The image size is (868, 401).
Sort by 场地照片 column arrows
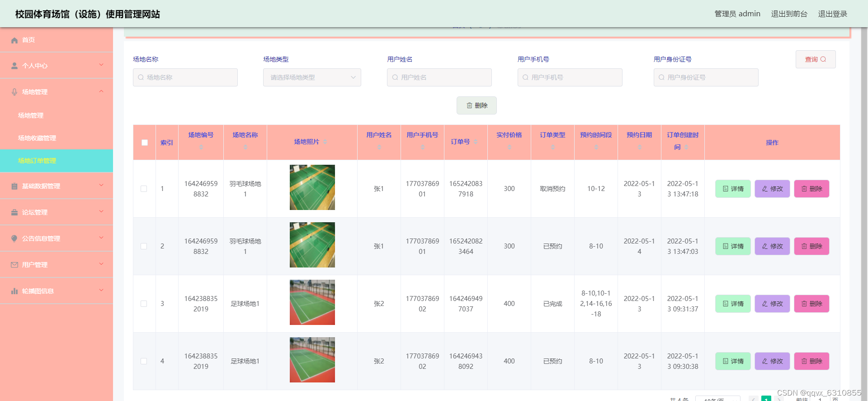[x=325, y=142]
